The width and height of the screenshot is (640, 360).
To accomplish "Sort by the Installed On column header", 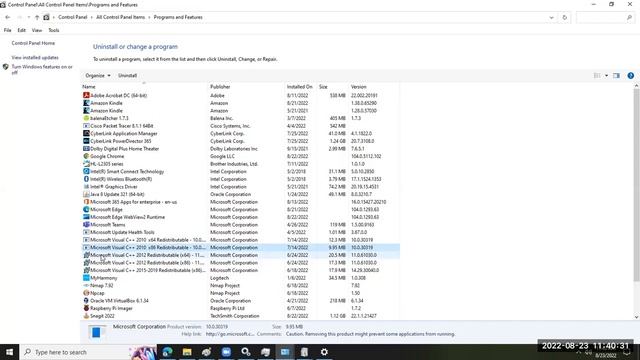I will pos(300,87).
